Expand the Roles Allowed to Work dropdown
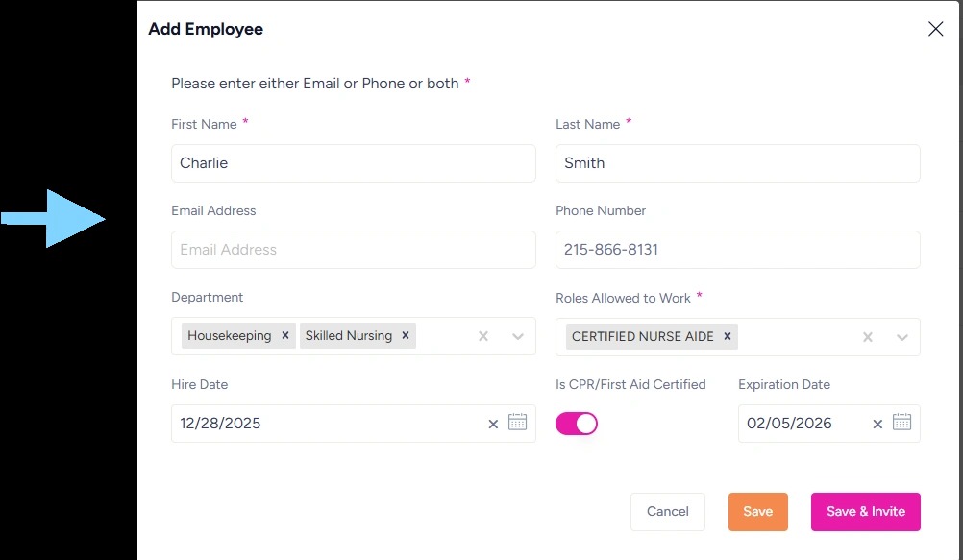 (x=902, y=337)
